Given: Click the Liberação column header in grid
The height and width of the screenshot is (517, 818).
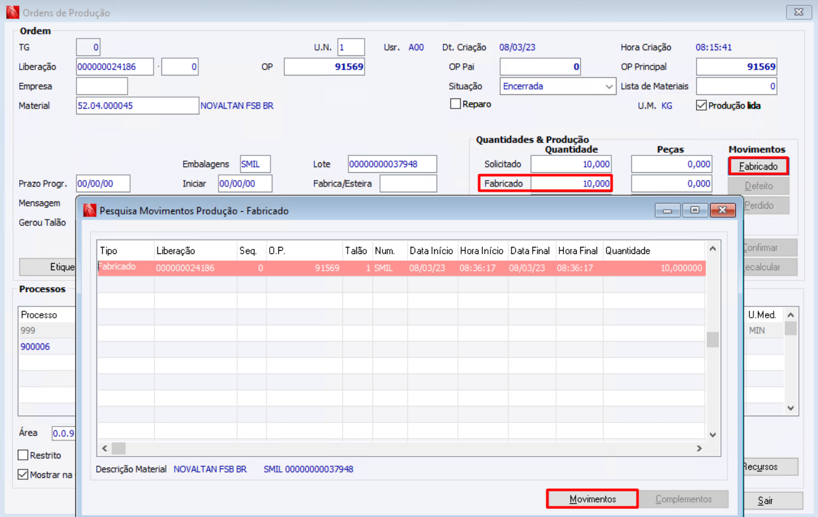Looking at the screenshot, I should [196, 251].
